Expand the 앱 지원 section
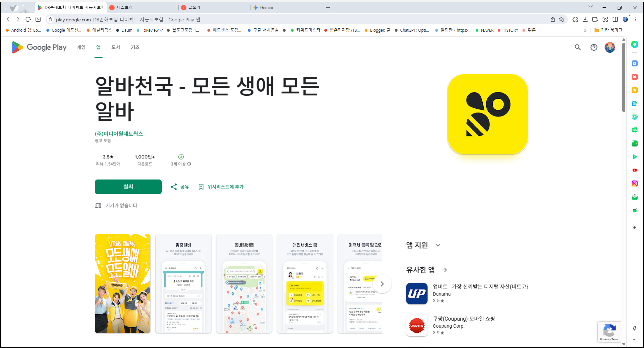This screenshot has width=644, height=348. point(438,245)
